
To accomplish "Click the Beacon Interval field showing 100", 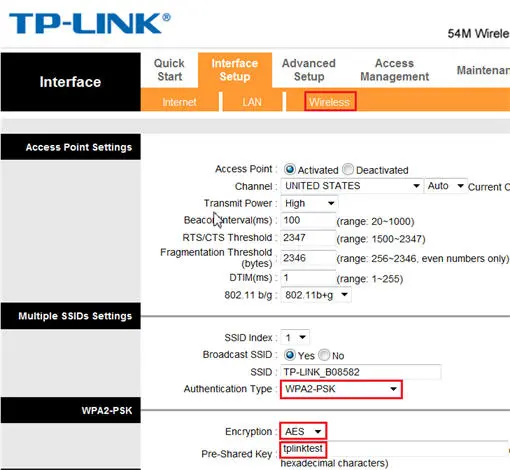I will (x=308, y=220).
